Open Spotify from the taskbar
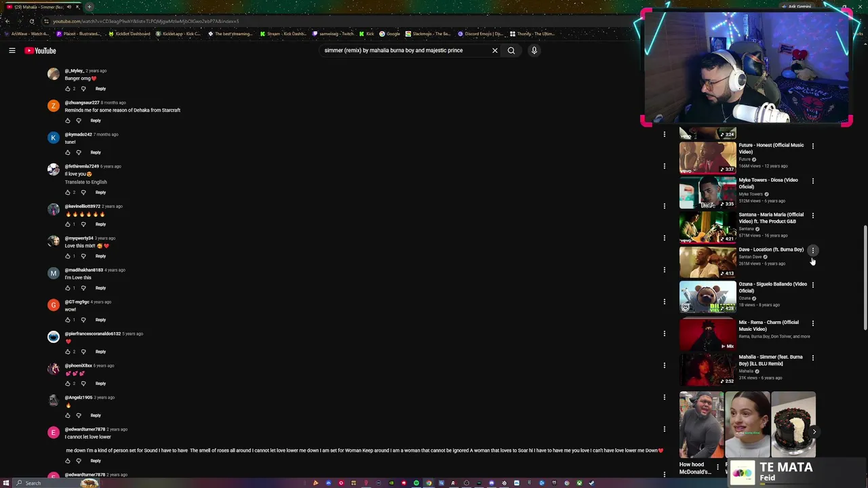868x488 pixels. tap(416, 483)
